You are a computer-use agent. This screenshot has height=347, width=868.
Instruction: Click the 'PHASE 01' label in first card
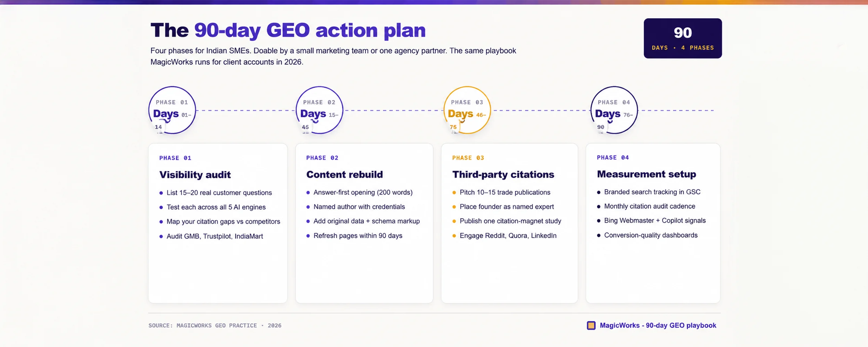tap(175, 158)
